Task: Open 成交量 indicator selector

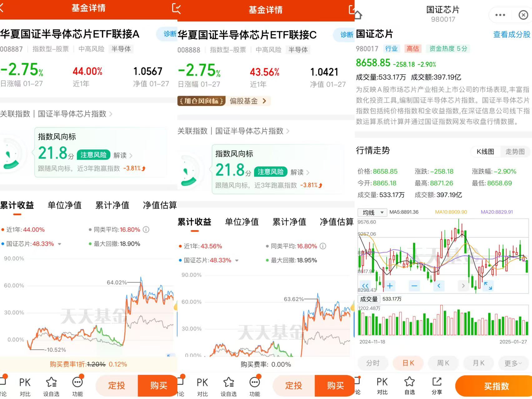Action: pos(369,299)
